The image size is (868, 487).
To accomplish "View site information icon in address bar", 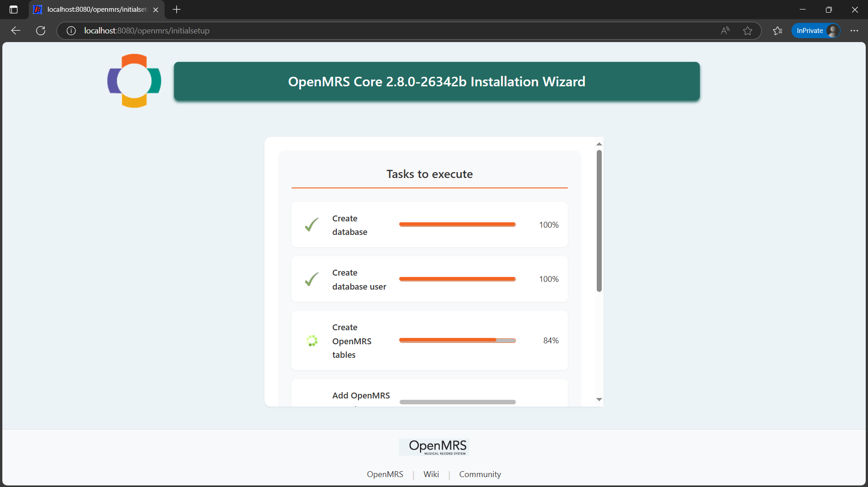I will [71, 31].
